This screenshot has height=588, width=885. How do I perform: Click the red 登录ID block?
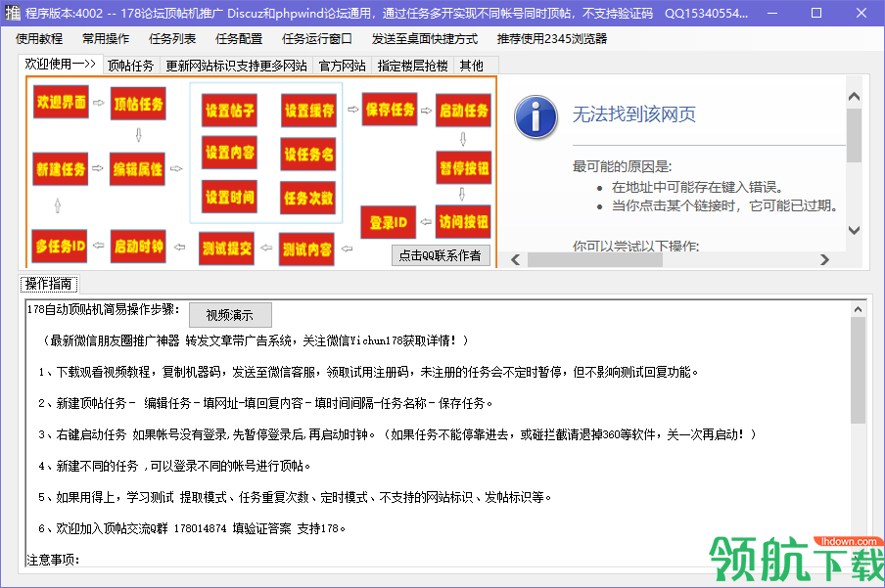click(x=389, y=222)
